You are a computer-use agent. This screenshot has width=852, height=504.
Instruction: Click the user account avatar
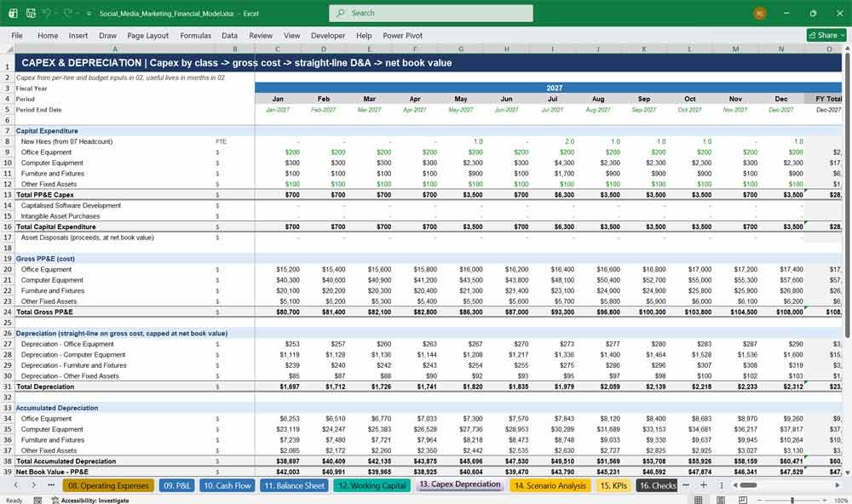click(x=760, y=13)
